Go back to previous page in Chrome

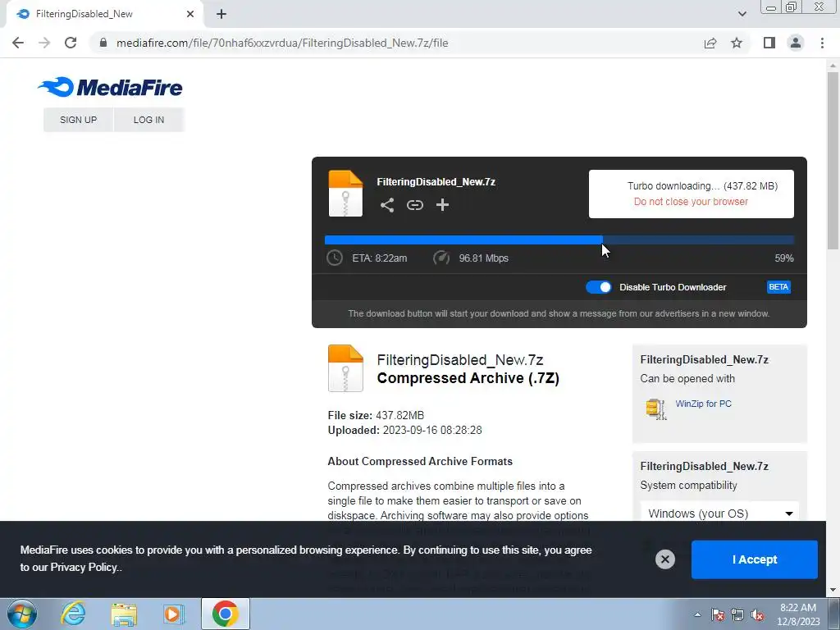pos(18,43)
